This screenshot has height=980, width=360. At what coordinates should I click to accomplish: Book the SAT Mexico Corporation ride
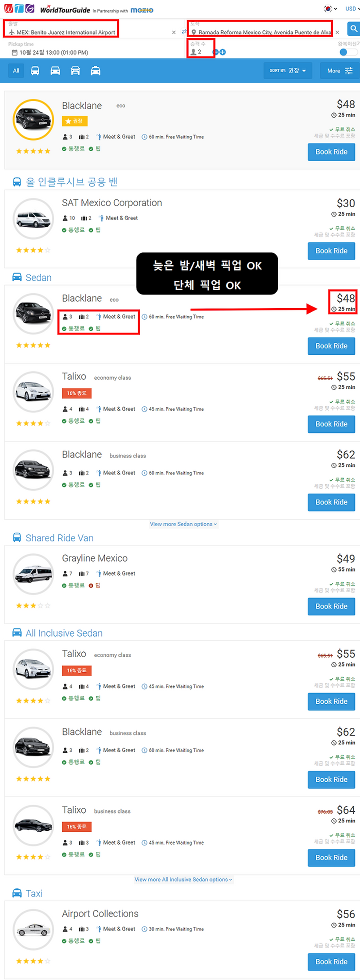pos(331,251)
